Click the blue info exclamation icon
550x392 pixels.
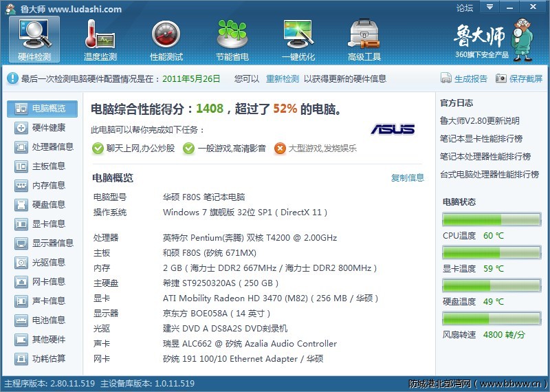click(12, 78)
